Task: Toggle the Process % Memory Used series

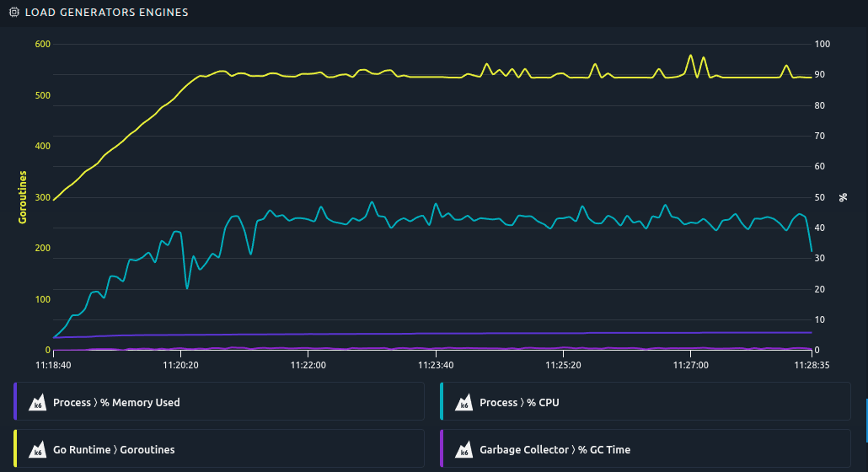Action: (x=218, y=401)
